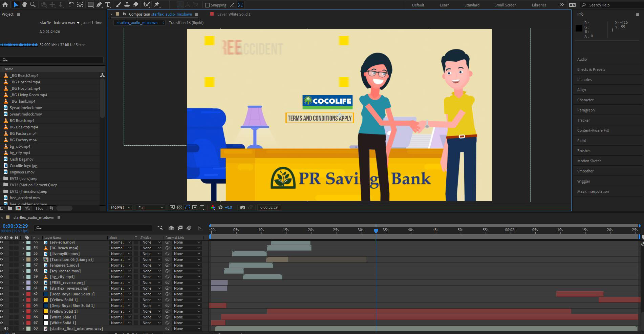Screen dimensions: 644x334
Task: Create a new folder in Project panel
Action: click(x=10, y=208)
